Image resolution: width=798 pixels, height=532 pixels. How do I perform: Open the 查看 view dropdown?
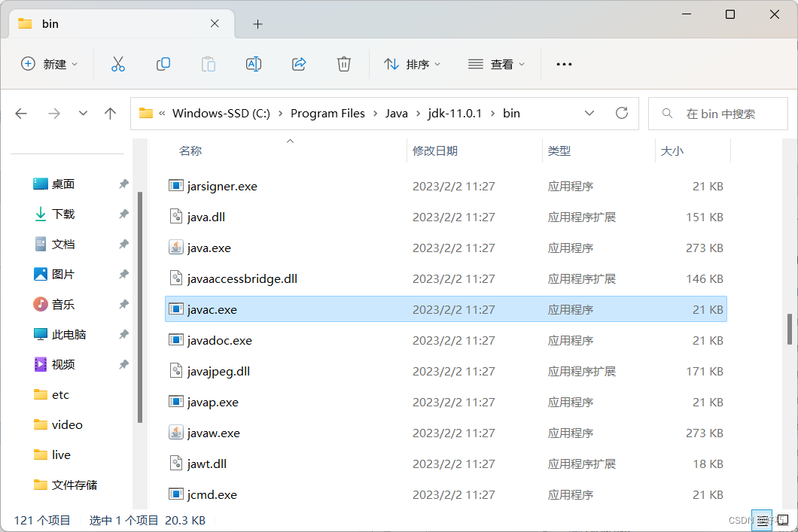point(496,64)
